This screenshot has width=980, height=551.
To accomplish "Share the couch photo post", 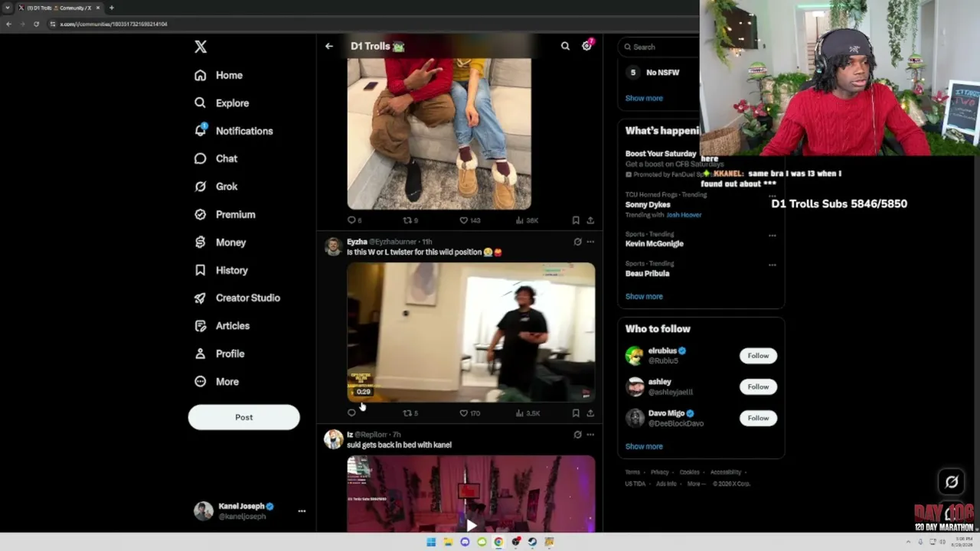I will [590, 220].
